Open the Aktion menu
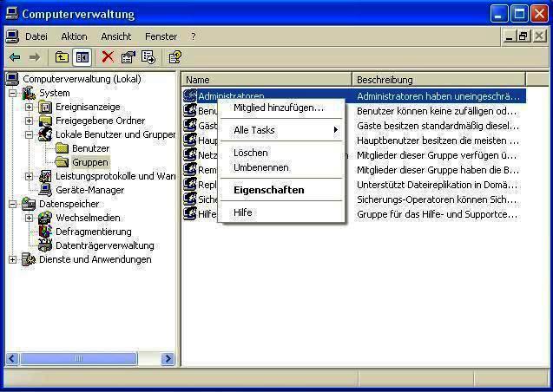This screenshot has width=553, height=392. [74, 36]
